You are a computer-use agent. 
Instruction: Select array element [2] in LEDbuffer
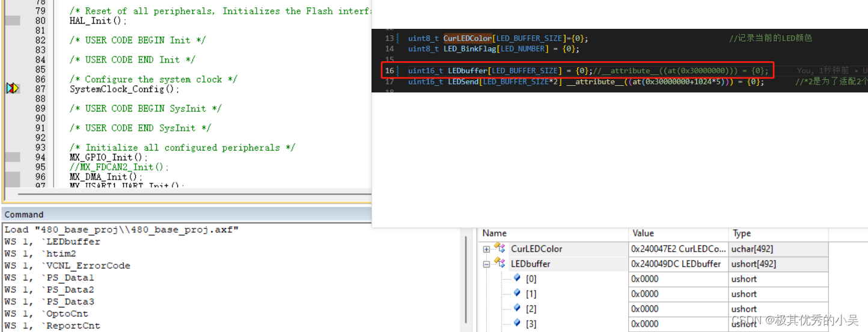coord(531,309)
